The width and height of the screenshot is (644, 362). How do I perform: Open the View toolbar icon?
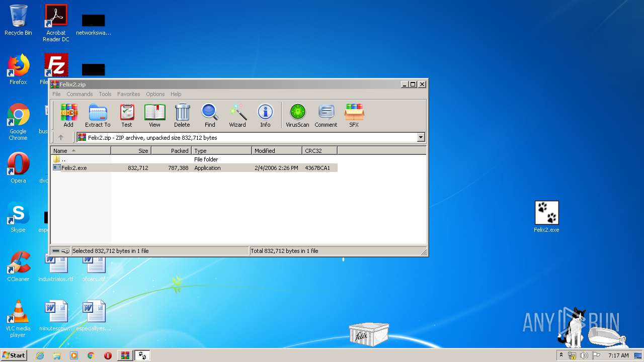[154, 116]
